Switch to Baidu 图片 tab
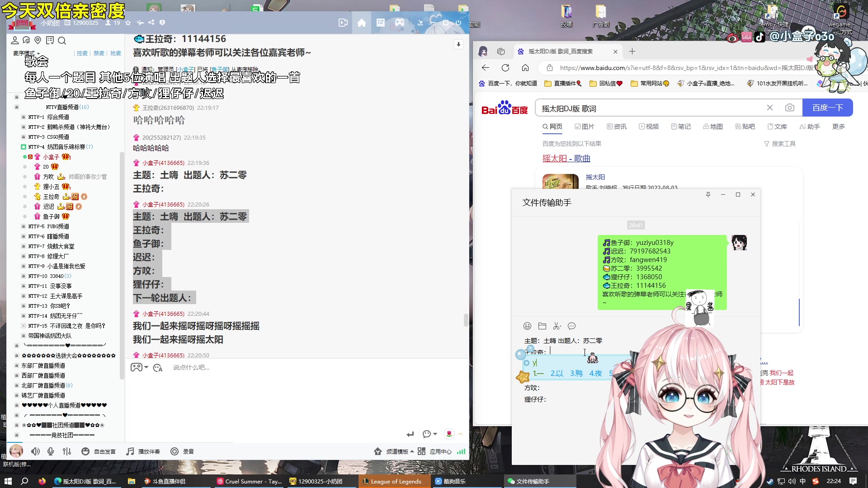Image resolution: width=868 pixels, height=488 pixels. coord(584,127)
